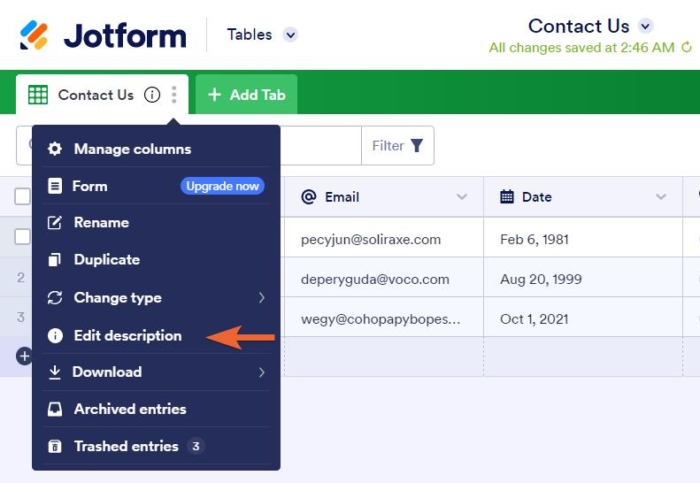
Task: Select Edit description from the menu
Action: tap(127, 336)
